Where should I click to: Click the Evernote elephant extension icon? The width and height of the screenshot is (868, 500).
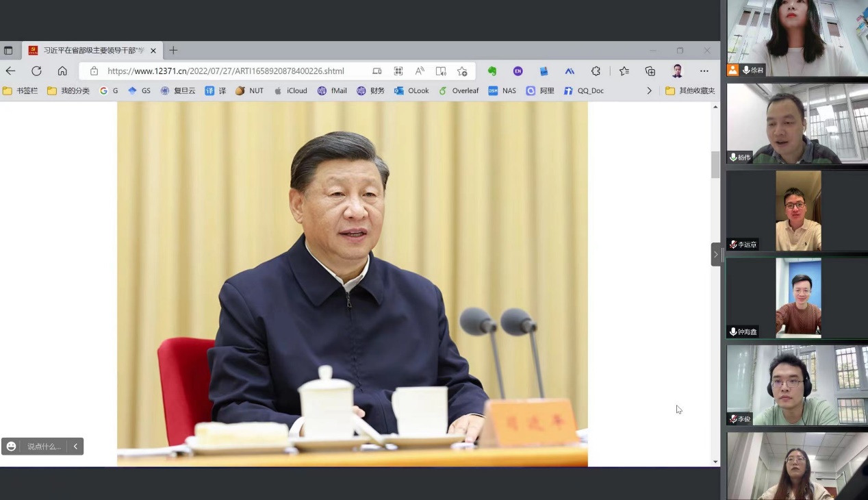pyautogui.click(x=492, y=71)
